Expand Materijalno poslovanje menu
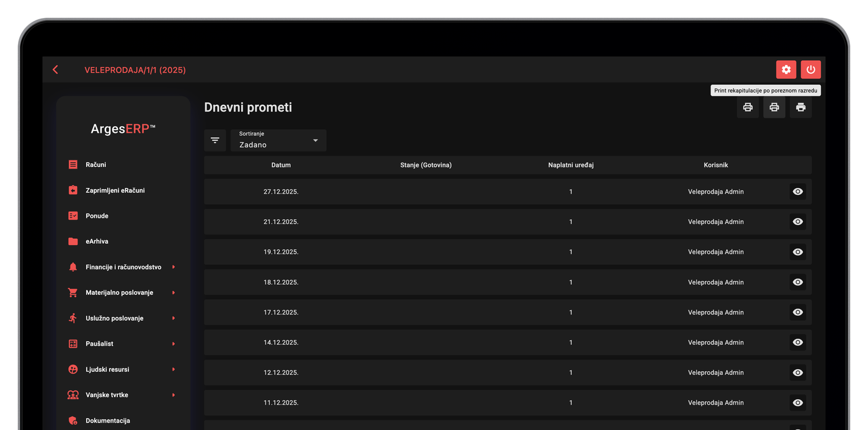This screenshot has width=868, height=430. pyautogui.click(x=123, y=292)
